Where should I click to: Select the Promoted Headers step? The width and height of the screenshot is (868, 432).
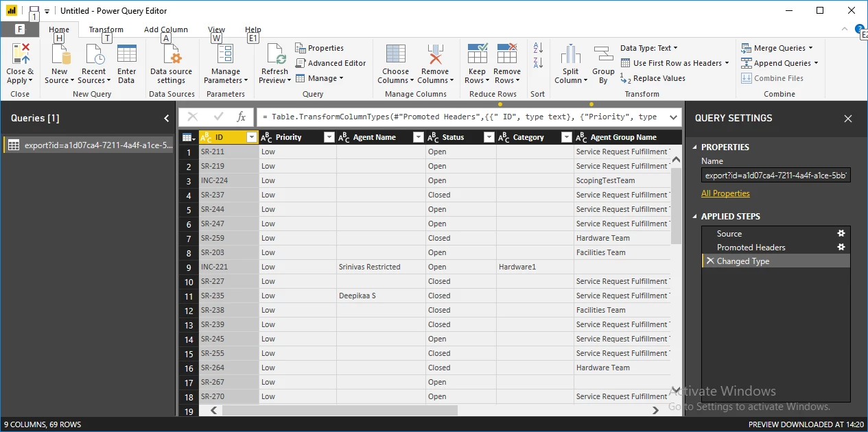coord(775,247)
